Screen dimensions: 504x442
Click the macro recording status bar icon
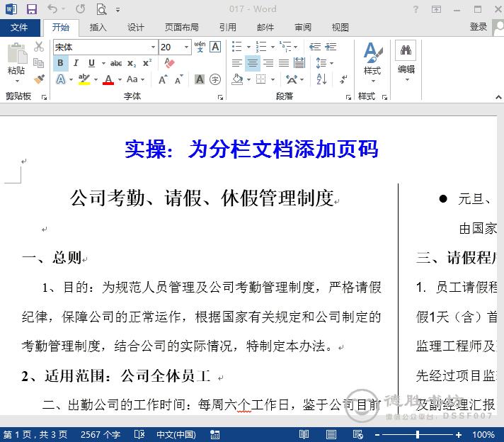(x=214, y=435)
